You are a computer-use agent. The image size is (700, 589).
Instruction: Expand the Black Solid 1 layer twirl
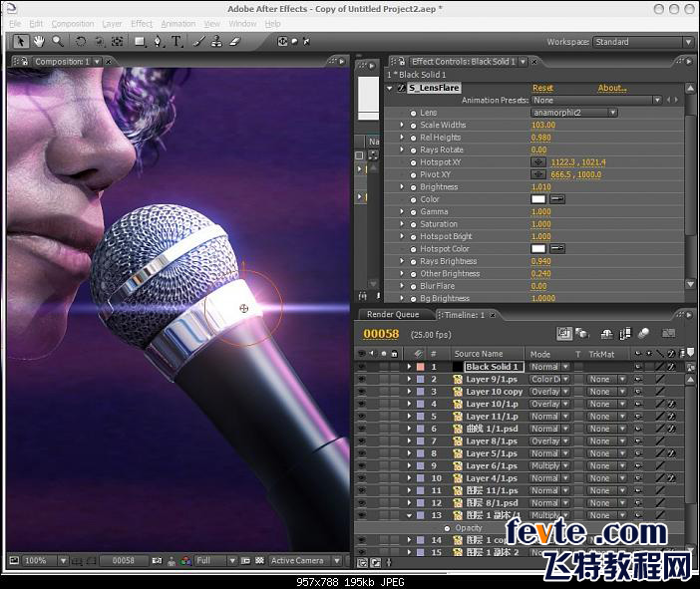409,367
